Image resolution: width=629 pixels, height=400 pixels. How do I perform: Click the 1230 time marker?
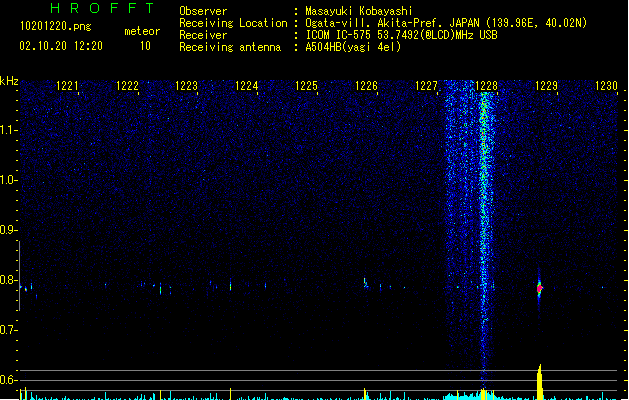pos(606,86)
